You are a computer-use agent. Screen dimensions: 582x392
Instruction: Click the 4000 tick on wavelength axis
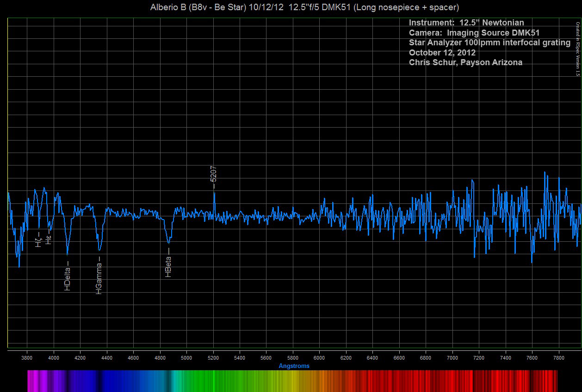tap(54, 358)
